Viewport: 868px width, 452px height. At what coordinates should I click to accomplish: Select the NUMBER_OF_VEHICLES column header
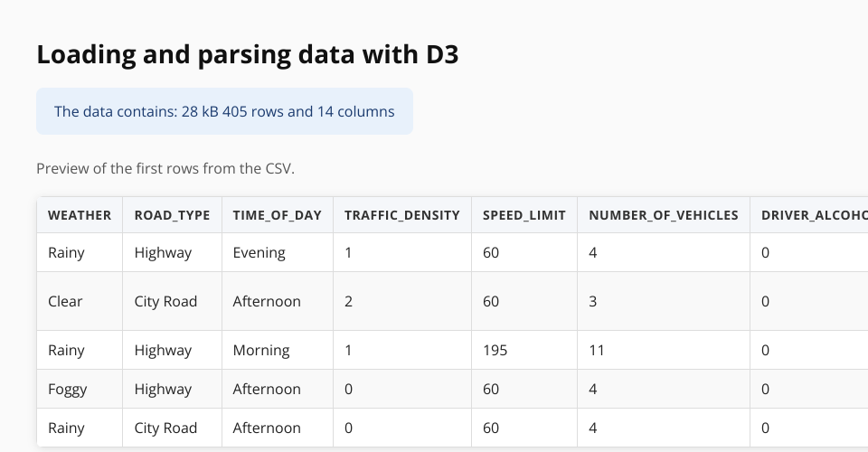coord(663,215)
